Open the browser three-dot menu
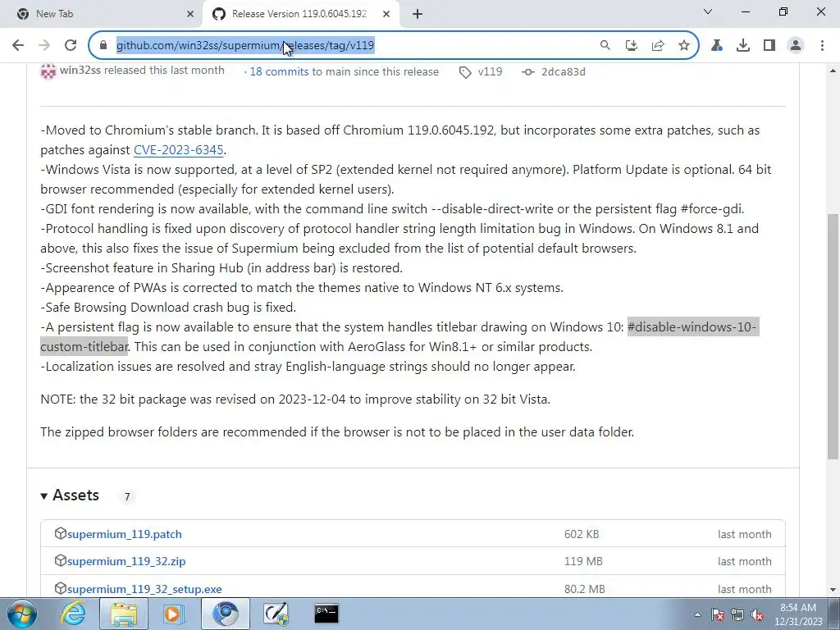The width and height of the screenshot is (840, 630). [822, 46]
